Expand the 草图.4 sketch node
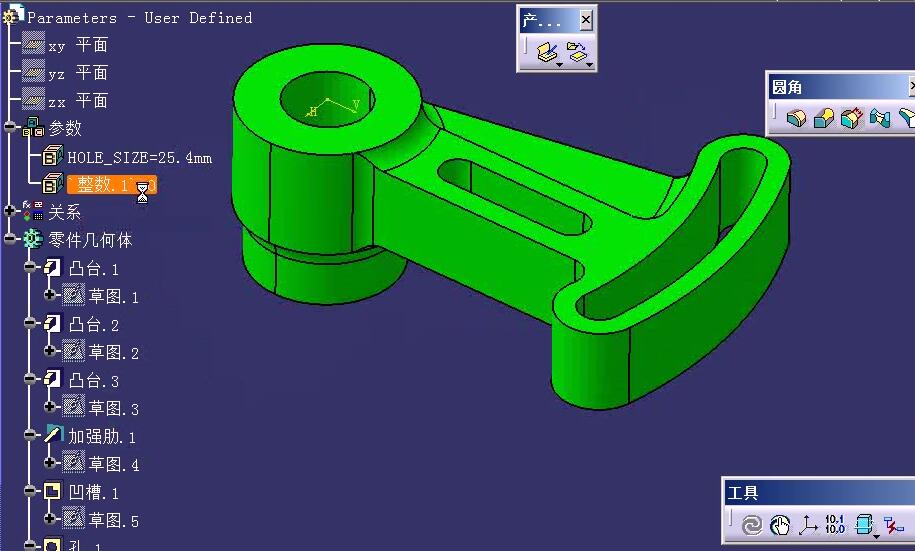The image size is (915, 551). tap(50, 462)
